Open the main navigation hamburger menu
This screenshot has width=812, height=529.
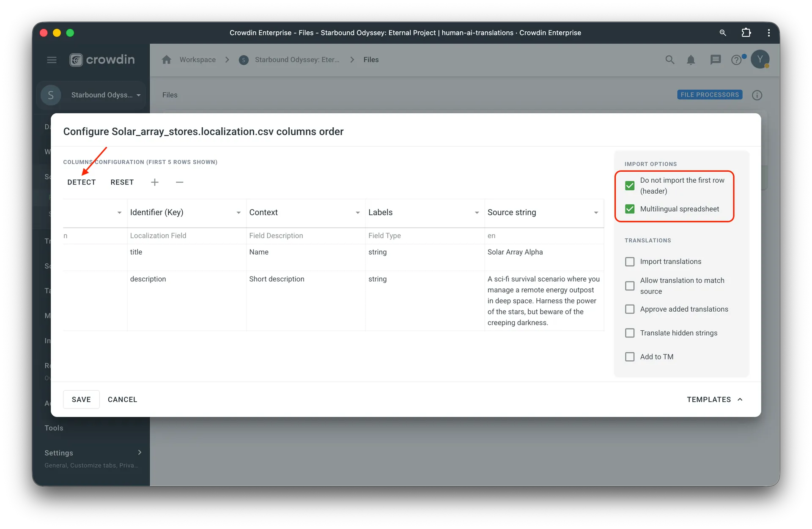(x=52, y=60)
